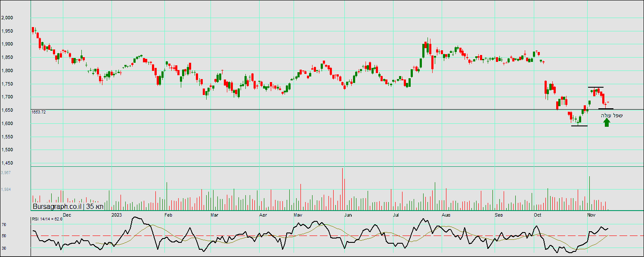The height and width of the screenshot is (257, 644).
Task: Click the 1,700 price level label
Action: click(7, 97)
